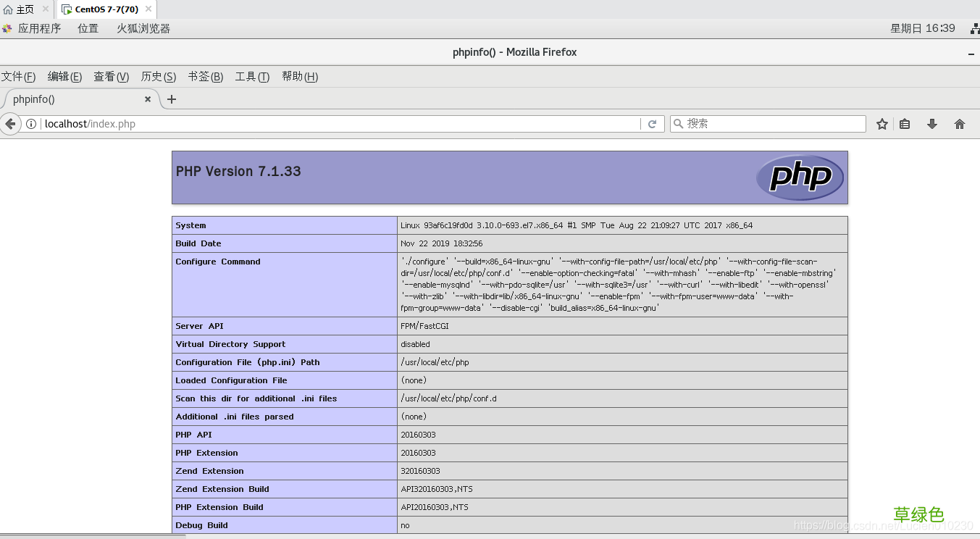Close the CentOS 7-7(70) VM tab
This screenshot has width=980, height=539.
coord(148,9)
